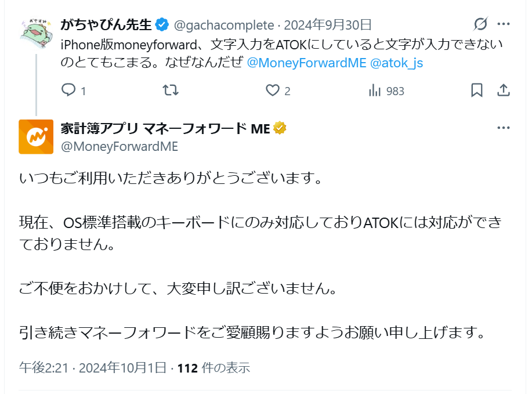Click the Grok icon on the first tweet
The image size is (532, 394).
pos(480,24)
